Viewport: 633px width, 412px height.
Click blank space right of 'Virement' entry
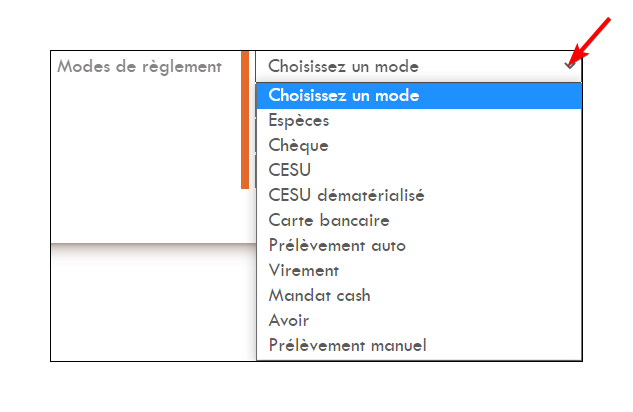[460, 271]
